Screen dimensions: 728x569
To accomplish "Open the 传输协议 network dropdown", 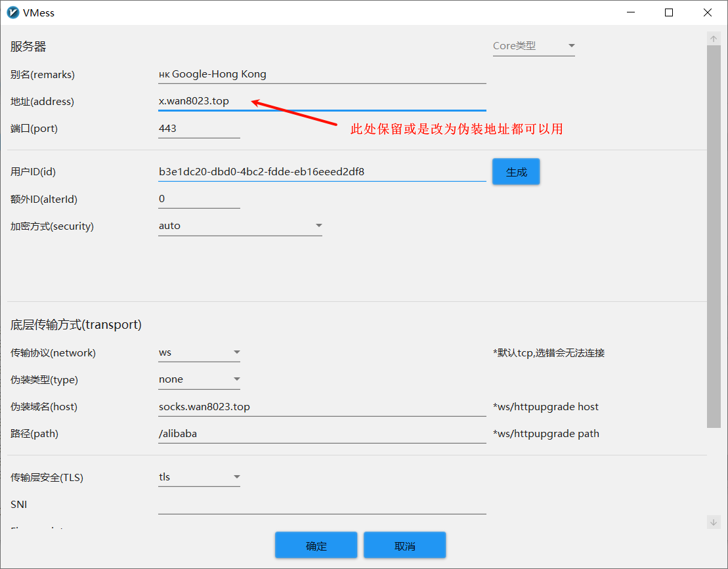I will point(200,353).
